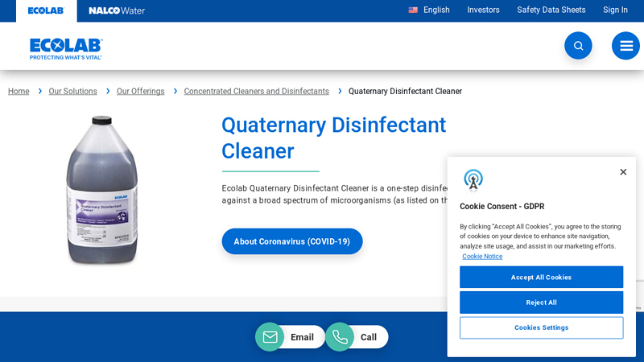The image size is (644, 362).
Task: Click the Quaternary Disinfectant Cleaner heading
Action: coord(333,138)
